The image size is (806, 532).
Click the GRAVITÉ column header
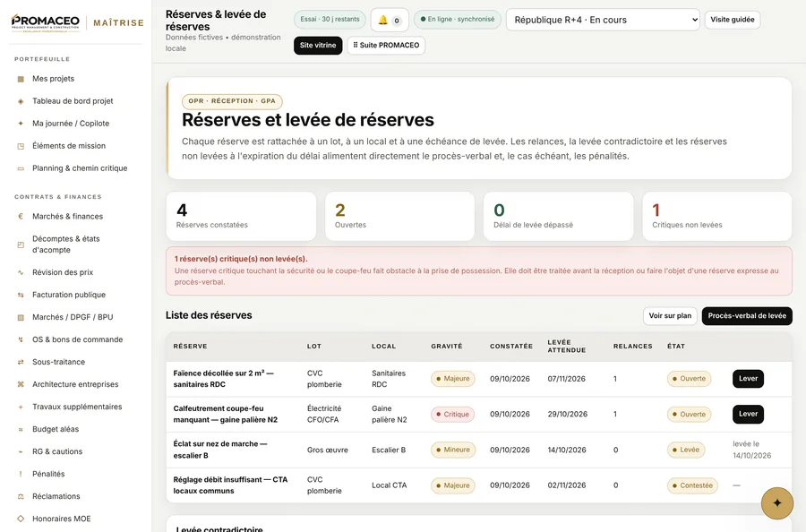[x=447, y=347]
